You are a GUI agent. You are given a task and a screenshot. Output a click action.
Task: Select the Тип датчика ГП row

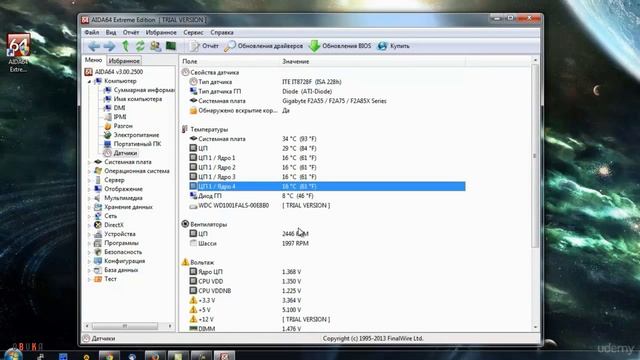coord(327,91)
